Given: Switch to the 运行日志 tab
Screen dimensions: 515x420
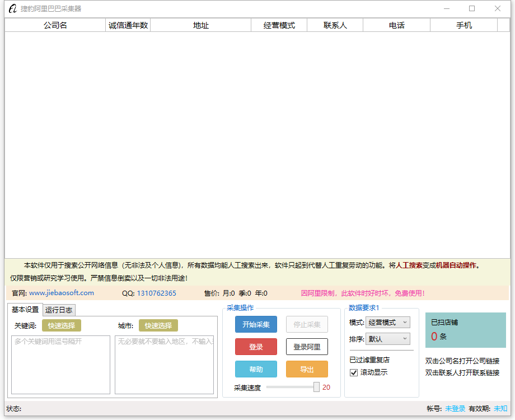Looking at the screenshot, I should coord(59,310).
